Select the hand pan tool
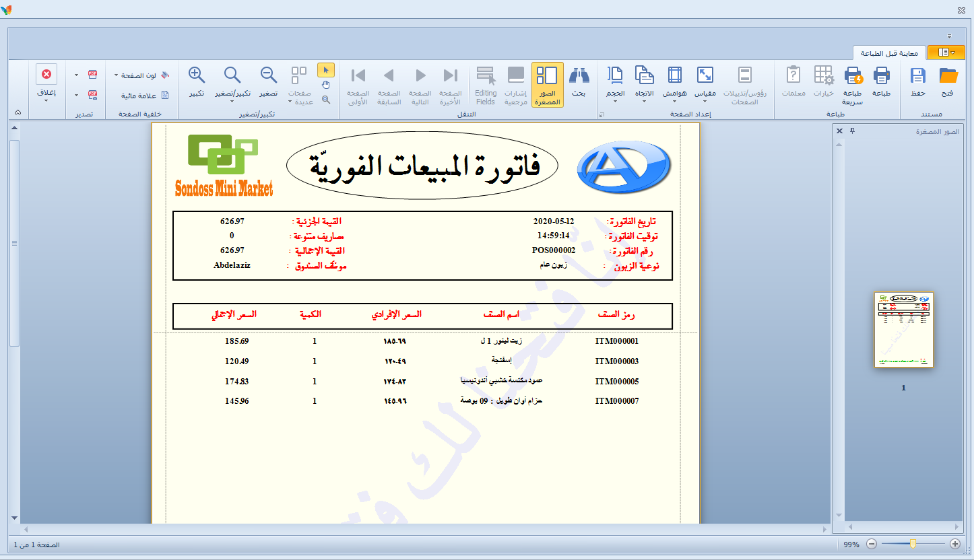 (x=325, y=85)
